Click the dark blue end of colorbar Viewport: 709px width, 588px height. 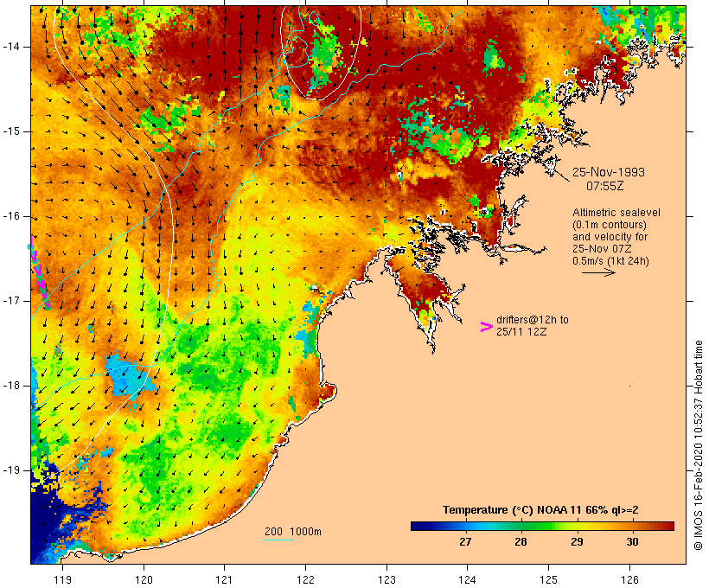point(420,526)
